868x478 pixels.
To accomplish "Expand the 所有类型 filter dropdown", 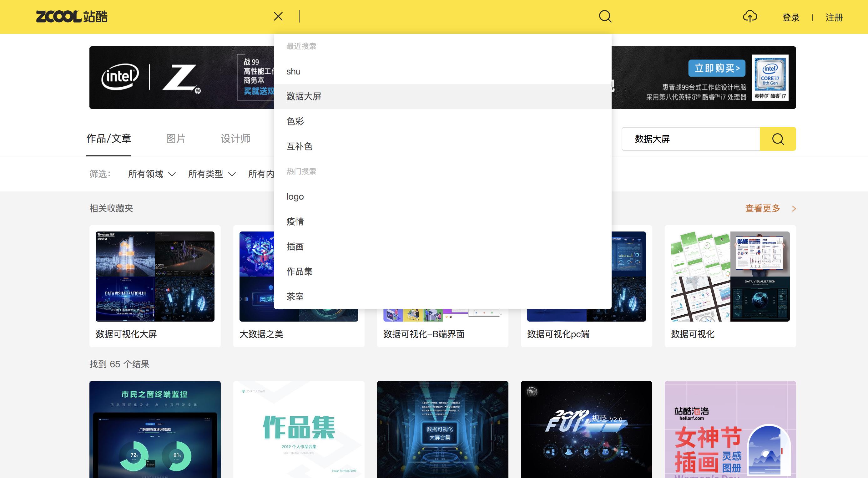I will click(x=212, y=174).
